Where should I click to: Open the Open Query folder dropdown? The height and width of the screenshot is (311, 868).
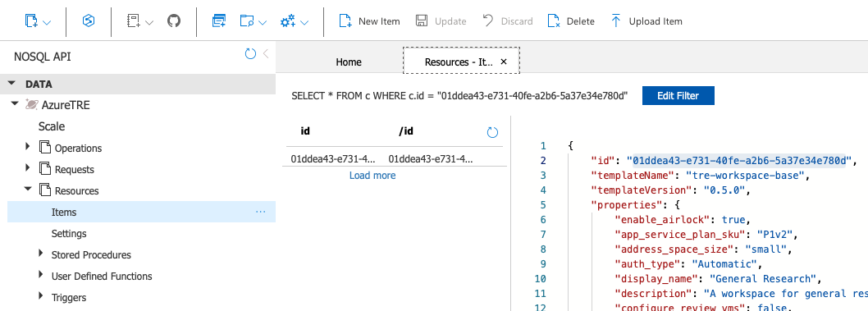[x=254, y=21]
